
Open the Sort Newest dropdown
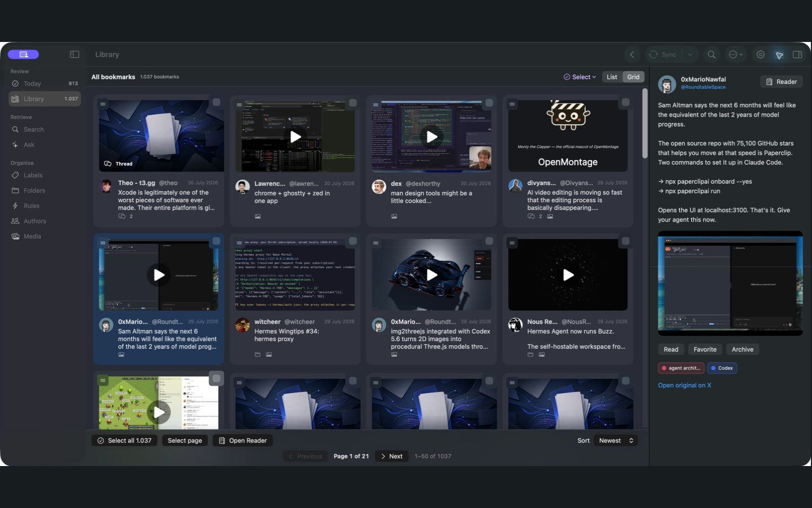(617, 441)
